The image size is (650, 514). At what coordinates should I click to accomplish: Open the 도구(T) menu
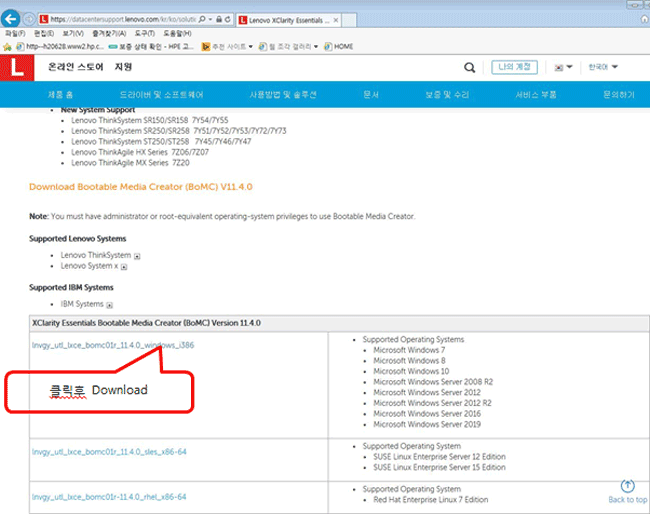[x=145, y=33]
